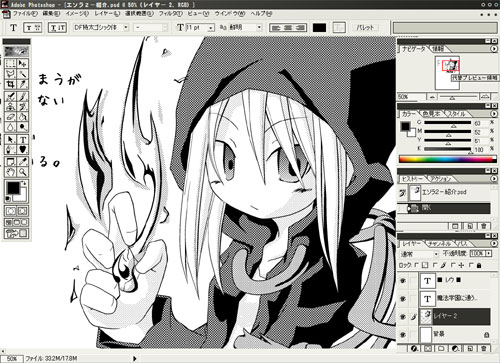The height and width of the screenshot is (363, 500).
Task: Click the center text alignment button
Action: [288, 28]
